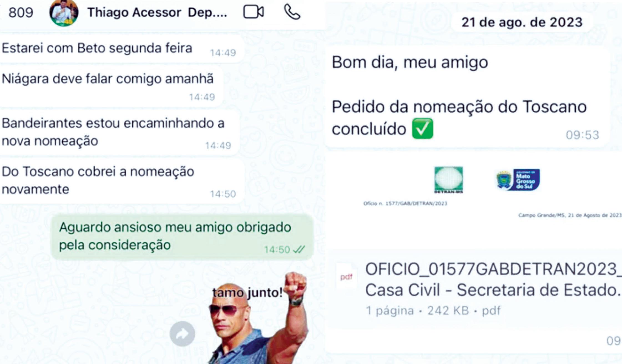622x364 pixels.
Task: Tap the green check mark emoji
Action: tap(423, 129)
